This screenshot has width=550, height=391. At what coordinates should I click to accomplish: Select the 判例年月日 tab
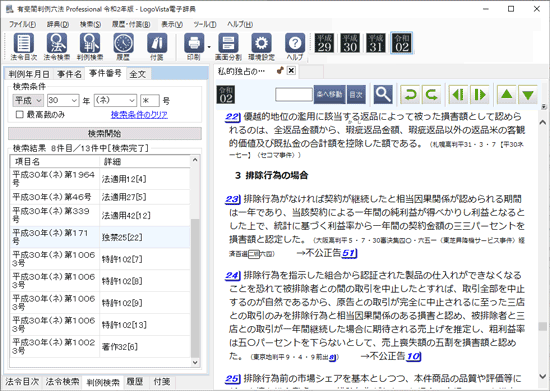point(29,74)
